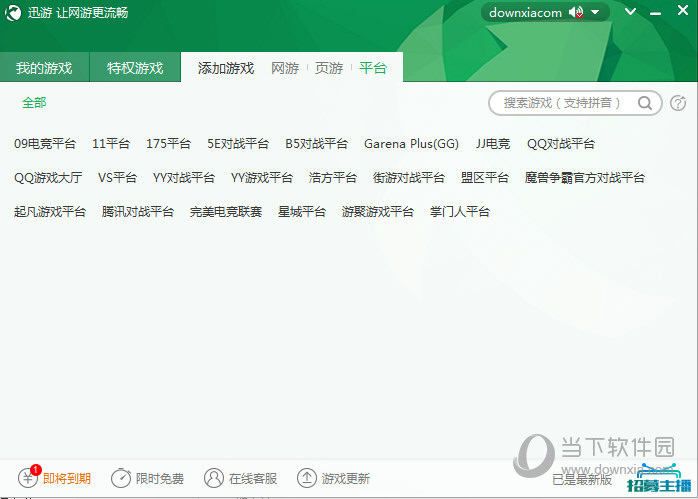Screen dimensions: 698x499
Task: Close the Xunyou window
Action: click(683, 10)
